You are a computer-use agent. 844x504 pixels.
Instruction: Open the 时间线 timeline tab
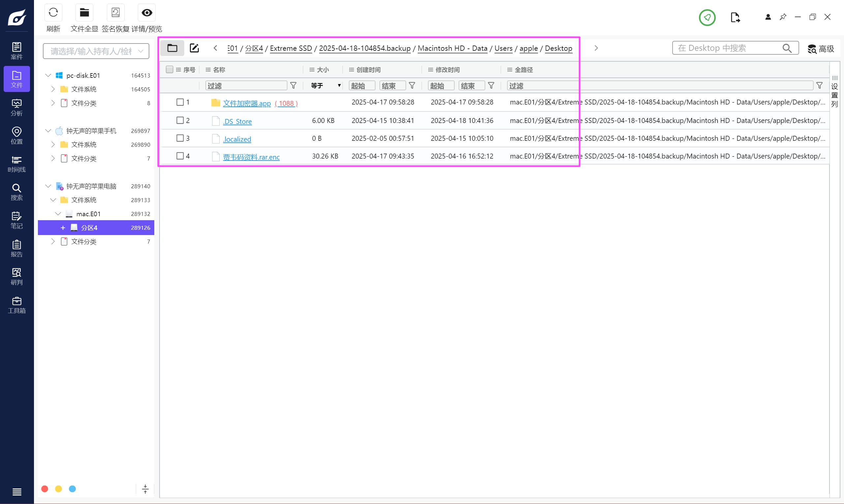point(16,164)
